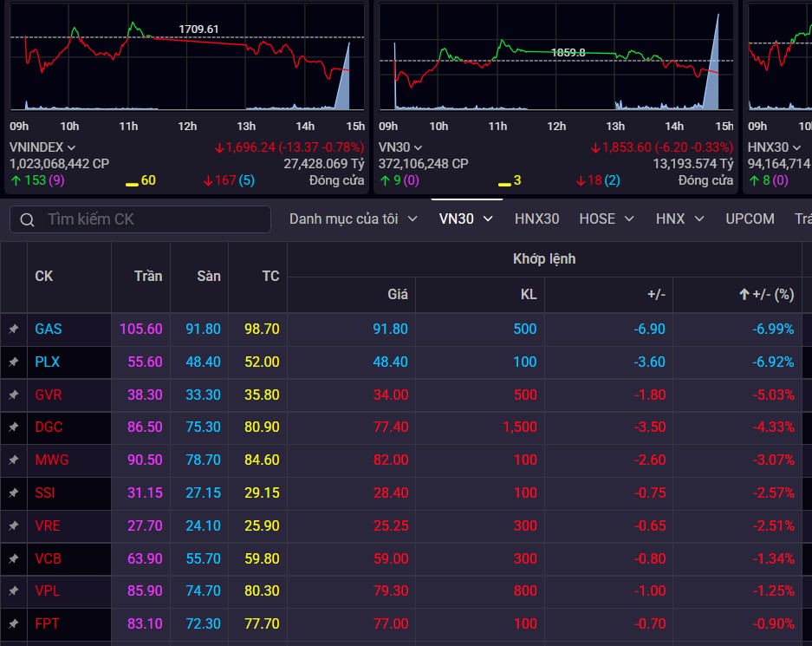Pin the DGC ticker row
This screenshot has width=812, height=646.
[13, 427]
